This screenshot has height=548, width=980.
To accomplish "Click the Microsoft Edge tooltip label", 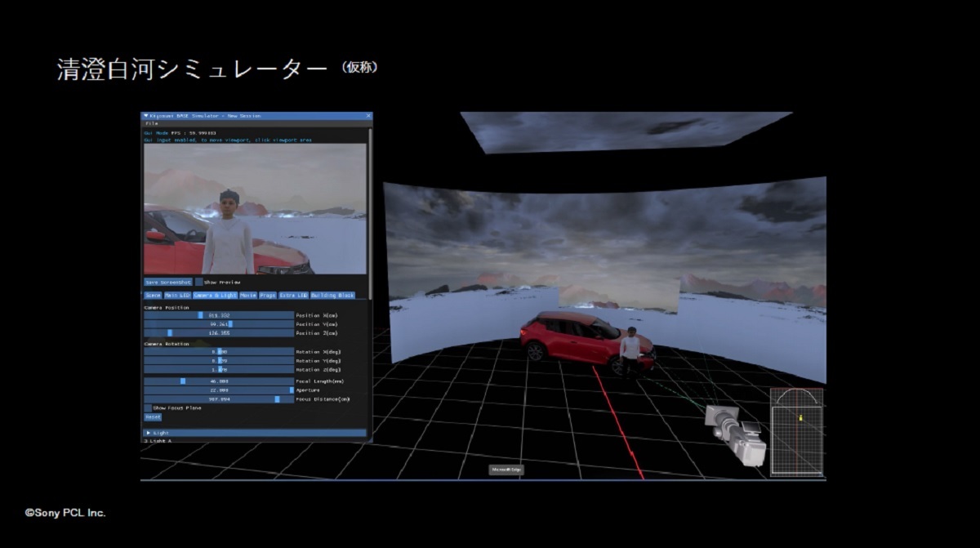I will (x=506, y=470).
